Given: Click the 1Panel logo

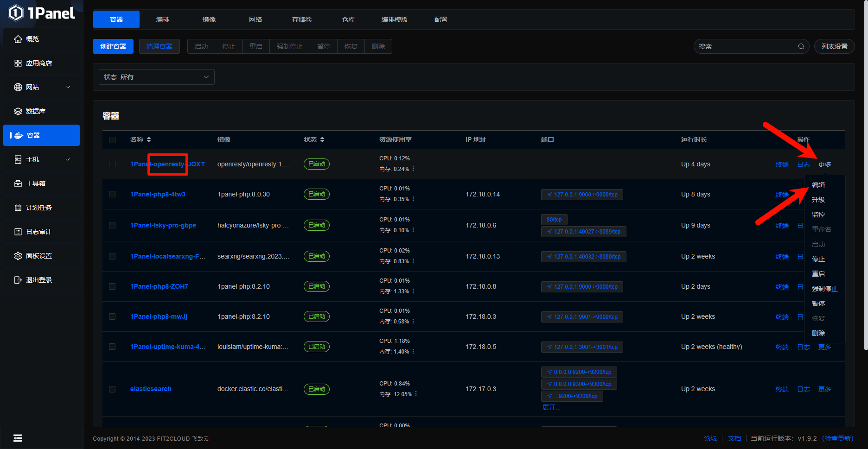Looking at the screenshot, I should coord(41,13).
